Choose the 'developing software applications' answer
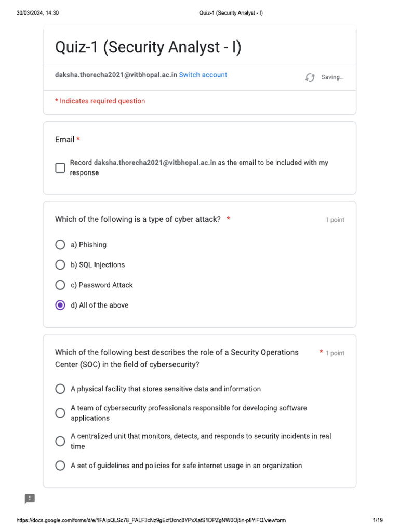399x532 pixels. pos(60,413)
